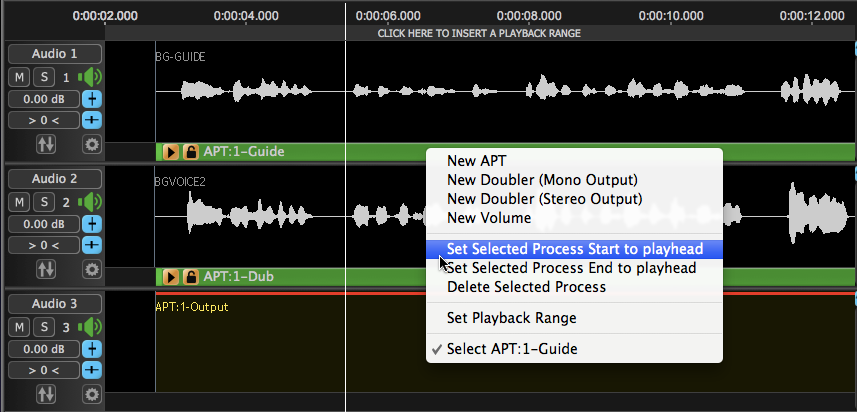Click Audio 3 up-down arrows icon
Screen dimensions: 857x412
point(46,393)
